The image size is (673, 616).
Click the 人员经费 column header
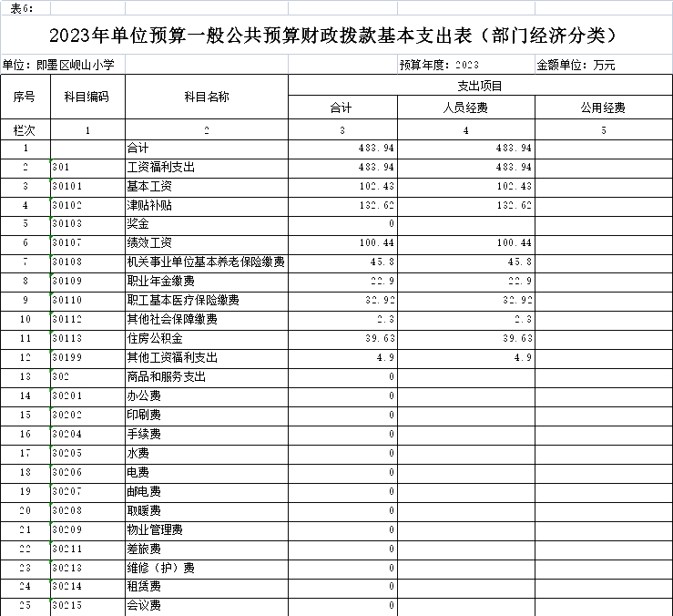point(465,108)
